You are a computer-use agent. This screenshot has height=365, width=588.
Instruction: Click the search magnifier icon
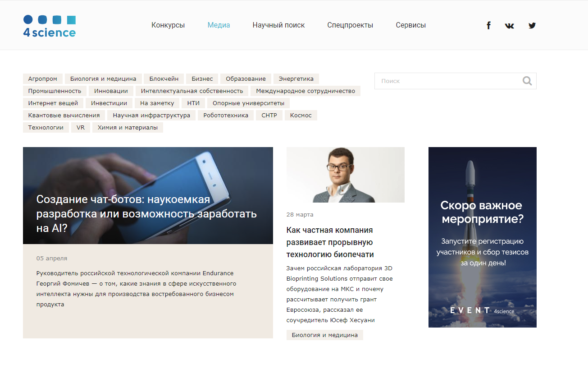527,81
